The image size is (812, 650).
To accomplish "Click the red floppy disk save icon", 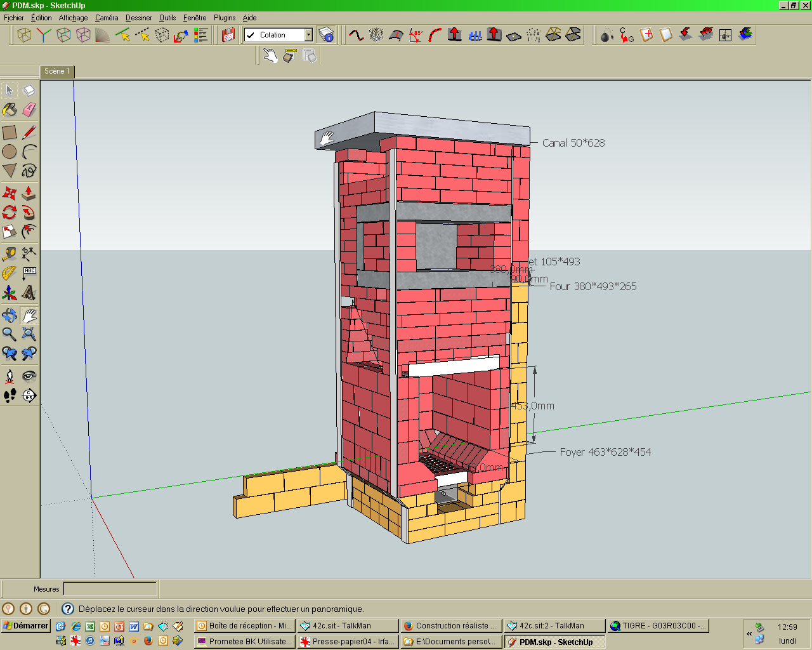I will point(228,35).
